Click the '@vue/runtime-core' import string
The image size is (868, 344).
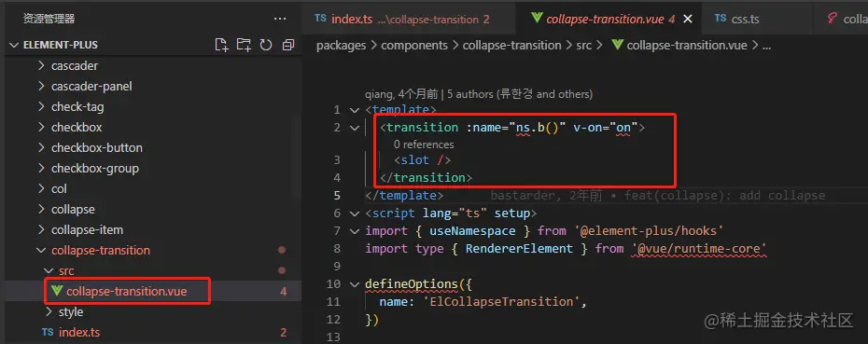tap(699, 248)
